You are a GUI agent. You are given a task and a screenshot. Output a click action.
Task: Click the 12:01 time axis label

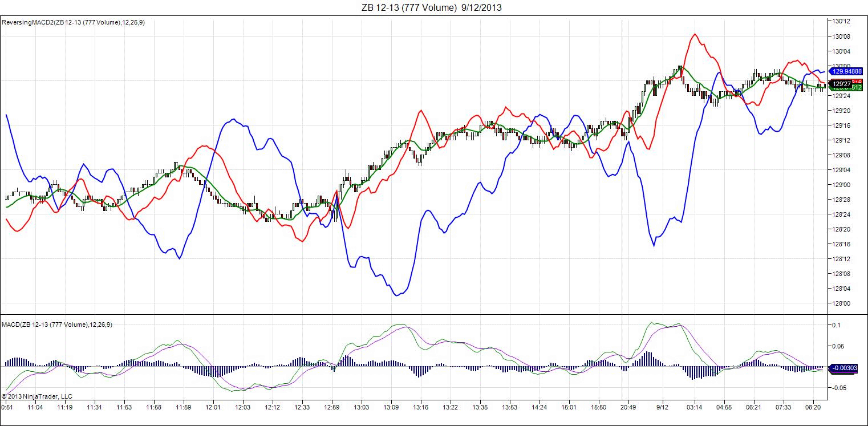point(213,407)
